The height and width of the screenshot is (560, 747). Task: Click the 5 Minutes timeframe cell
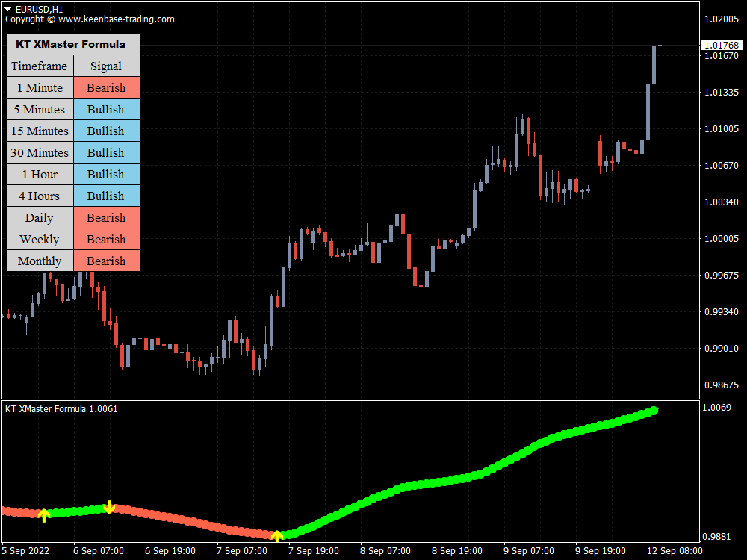(x=40, y=110)
